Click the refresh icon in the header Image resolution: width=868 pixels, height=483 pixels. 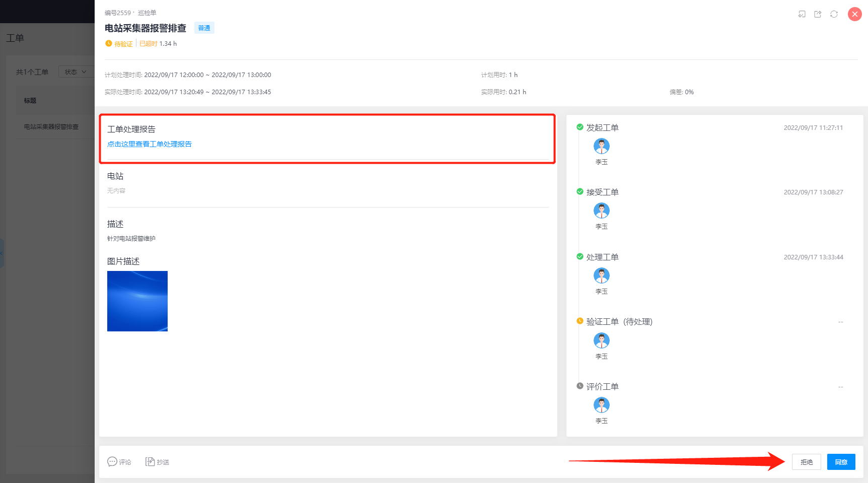(x=834, y=14)
